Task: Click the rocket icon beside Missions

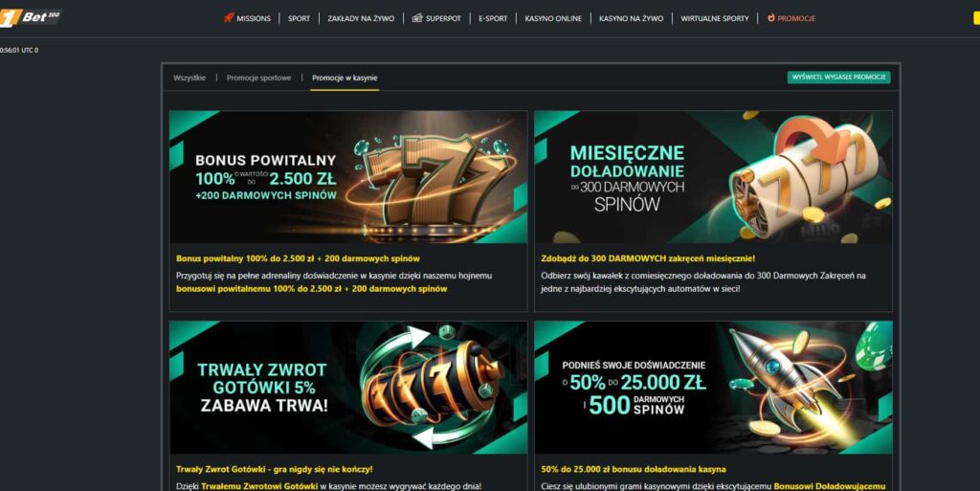Action: (x=229, y=18)
